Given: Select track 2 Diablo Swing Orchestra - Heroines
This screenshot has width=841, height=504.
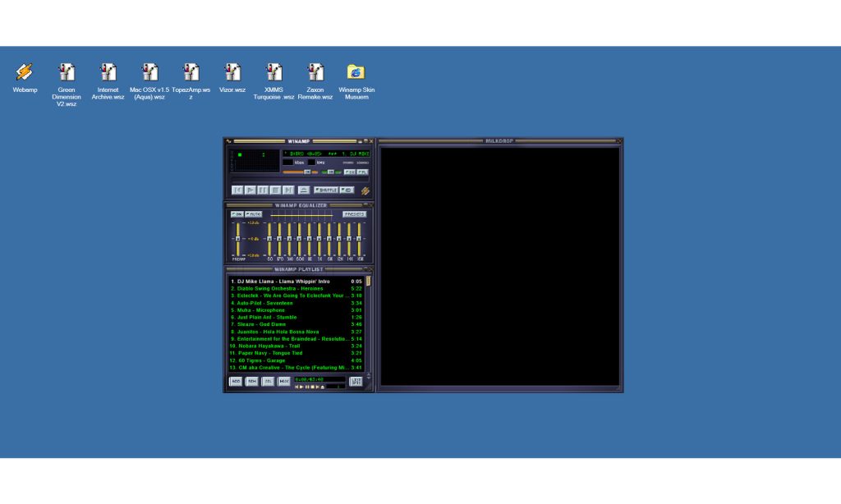Looking at the screenshot, I should (x=296, y=288).
